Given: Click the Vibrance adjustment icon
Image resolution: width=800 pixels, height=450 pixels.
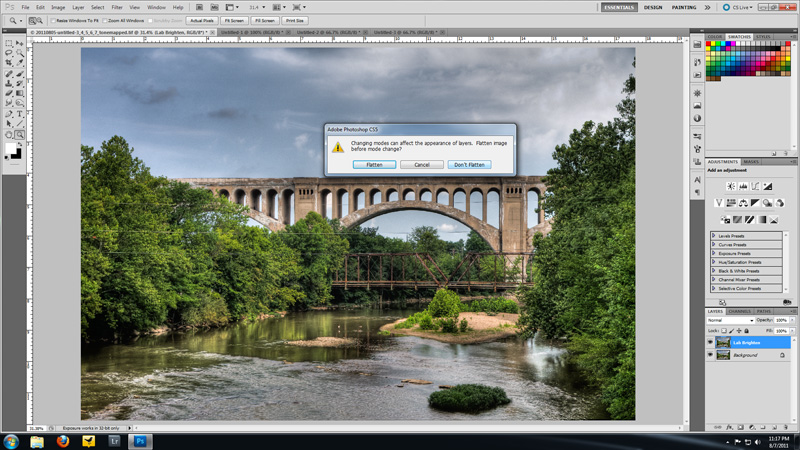Looking at the screenshot, I should pyautogui.click(x=718, y=203).
